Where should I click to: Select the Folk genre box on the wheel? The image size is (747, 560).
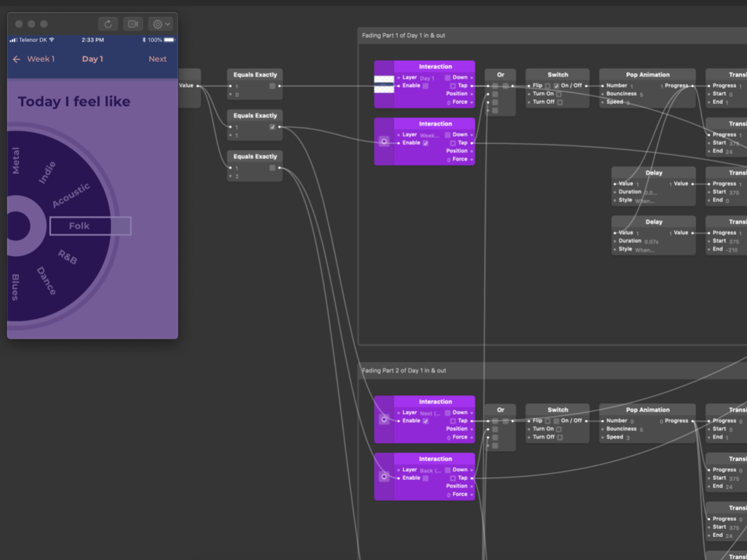coord(90,226)
